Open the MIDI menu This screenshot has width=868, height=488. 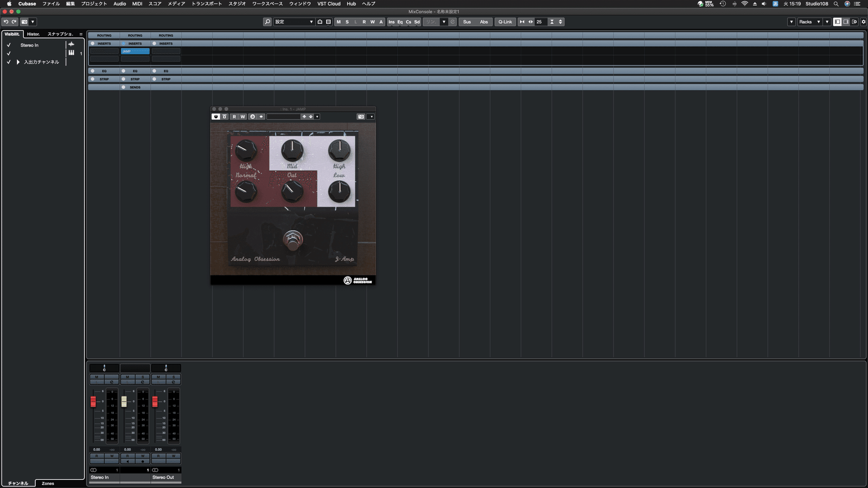137,4
